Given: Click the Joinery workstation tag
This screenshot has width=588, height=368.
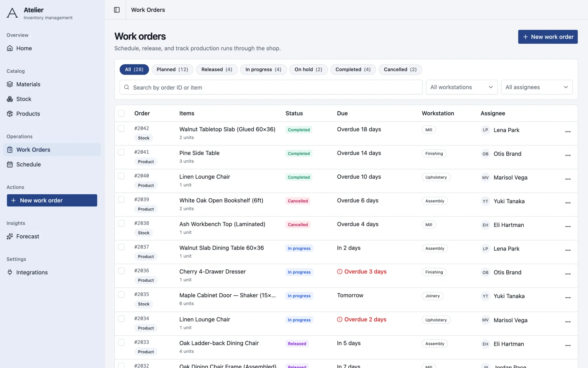Looking at the screenshot, I should pyautogui.click(x=433, y=296).
